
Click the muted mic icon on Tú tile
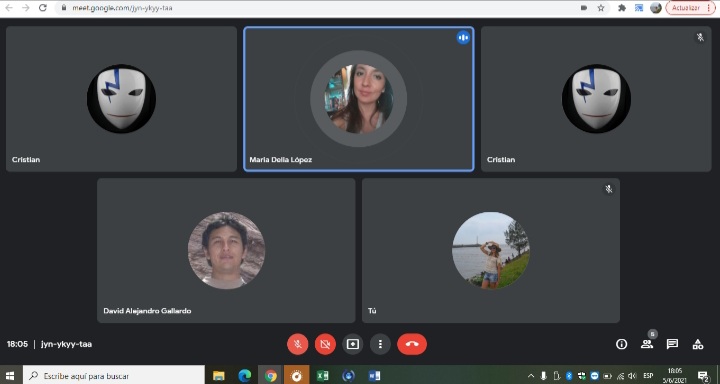[x=608, y=189]
